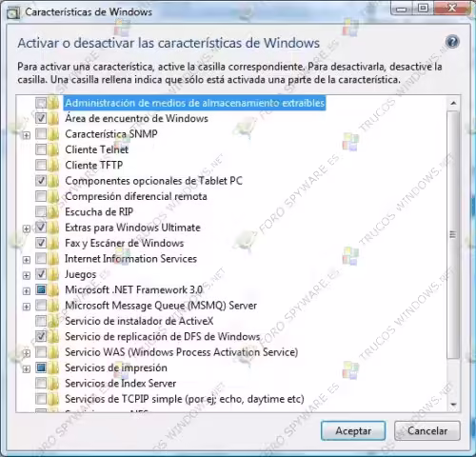This screenshot has width=476, height=457.
Task: Check Servicio de instalador de ActiveX
Action: pyautogui.click(x=41, y=321)
